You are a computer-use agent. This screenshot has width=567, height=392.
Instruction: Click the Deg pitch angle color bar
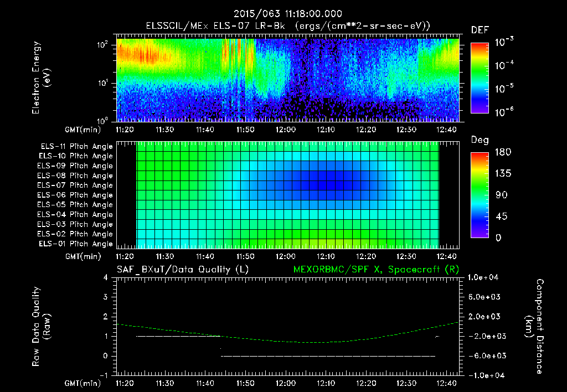pyautogui.click(x=480, y=195)
